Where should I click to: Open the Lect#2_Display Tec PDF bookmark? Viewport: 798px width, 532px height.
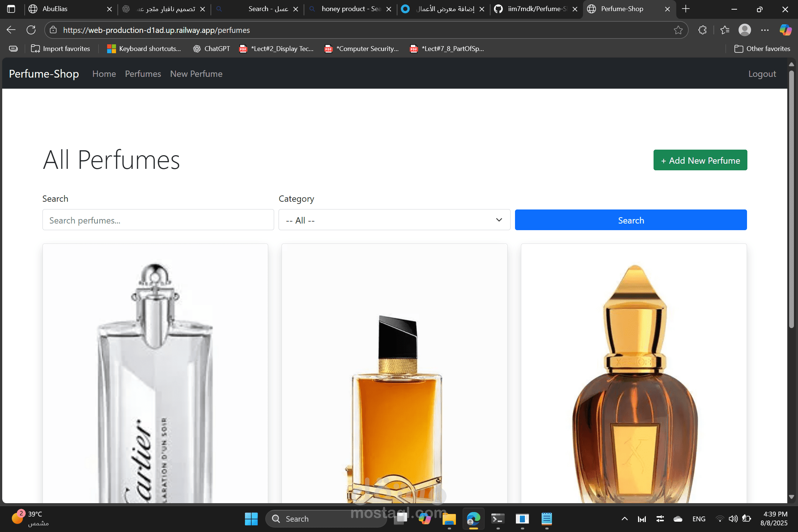(x=276, y=49)
